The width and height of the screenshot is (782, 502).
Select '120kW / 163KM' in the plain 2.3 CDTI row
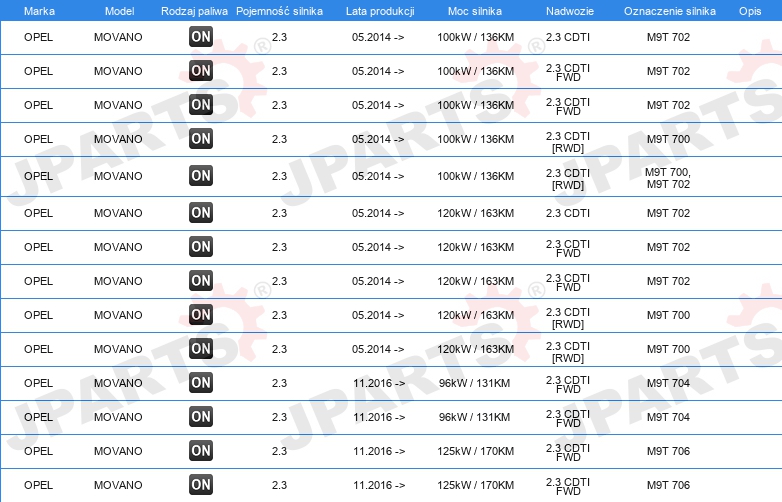click(x=475, y=213)
